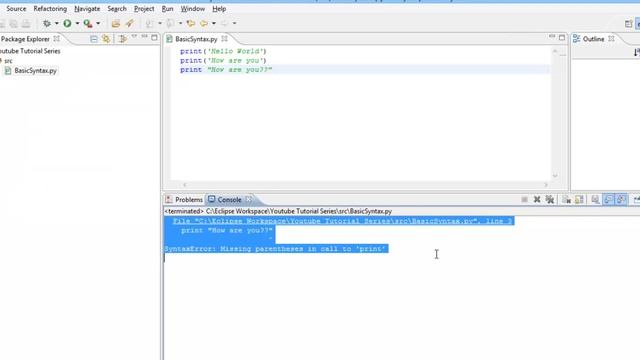This screenshot has height=360, width=640.
Task: Close the Outline view
Action: tap(611, 39)
